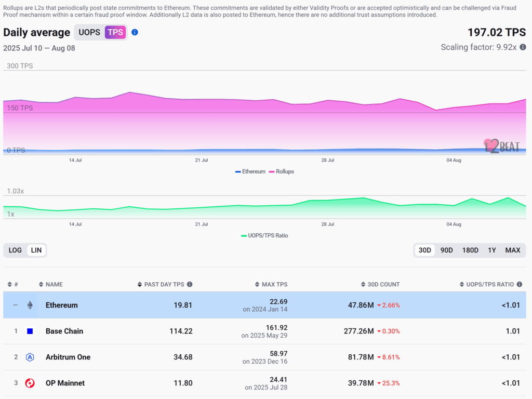The height and width of the screenshot is (399, 532).
Task: Switch chart to TPS mode
Action: click(x=115, y=32)
